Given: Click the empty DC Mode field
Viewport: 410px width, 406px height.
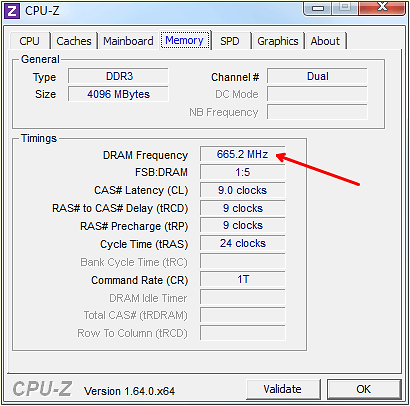Looking at the screenshot, I should coord(317,94).
